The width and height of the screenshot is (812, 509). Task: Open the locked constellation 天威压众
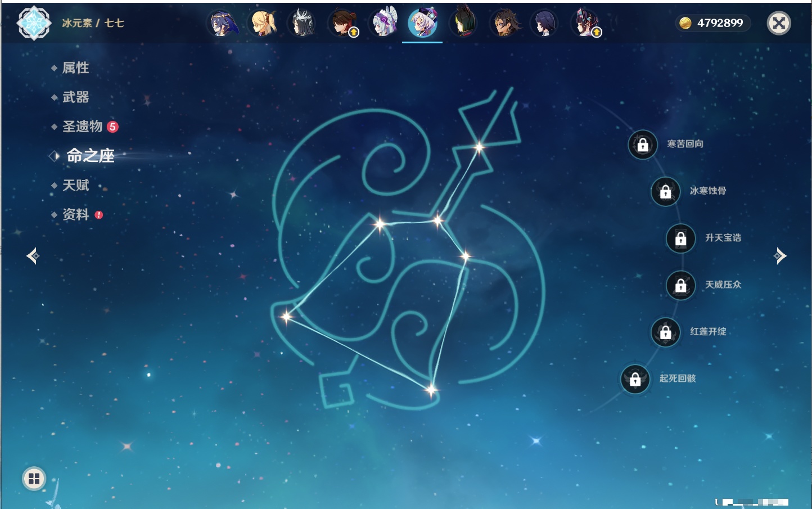tap(681, 285)
